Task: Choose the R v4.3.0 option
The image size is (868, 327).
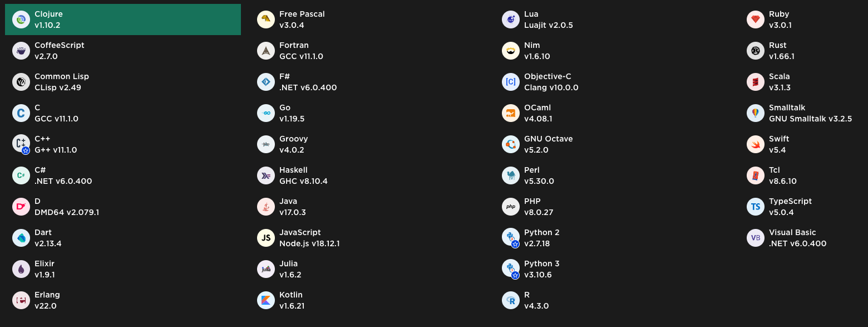Action: point(617,300)
